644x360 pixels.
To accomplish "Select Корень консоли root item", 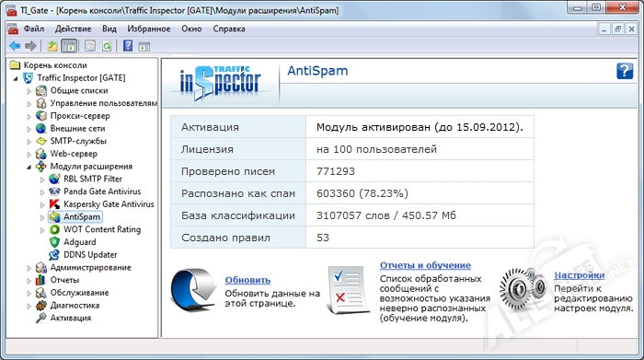I will [55, 65].
